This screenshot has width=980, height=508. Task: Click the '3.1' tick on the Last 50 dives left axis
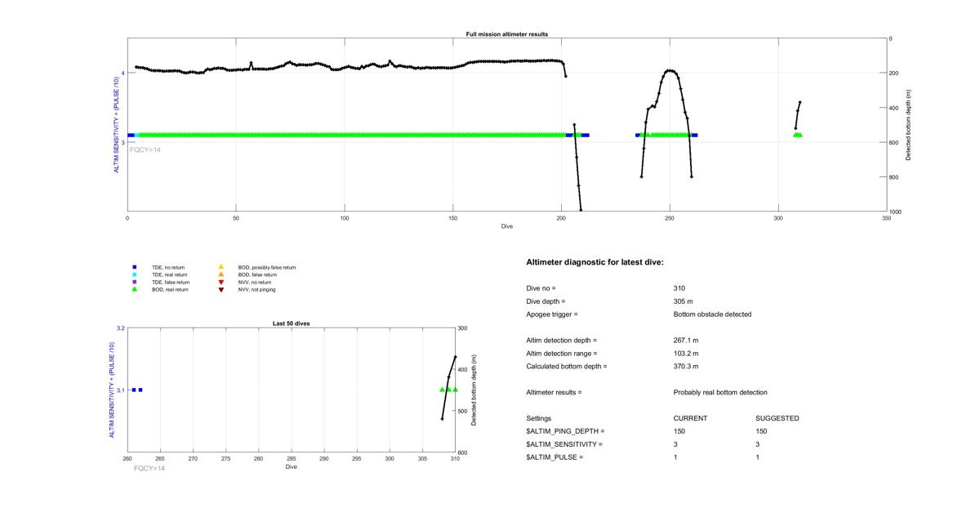(x=121, y=390)
